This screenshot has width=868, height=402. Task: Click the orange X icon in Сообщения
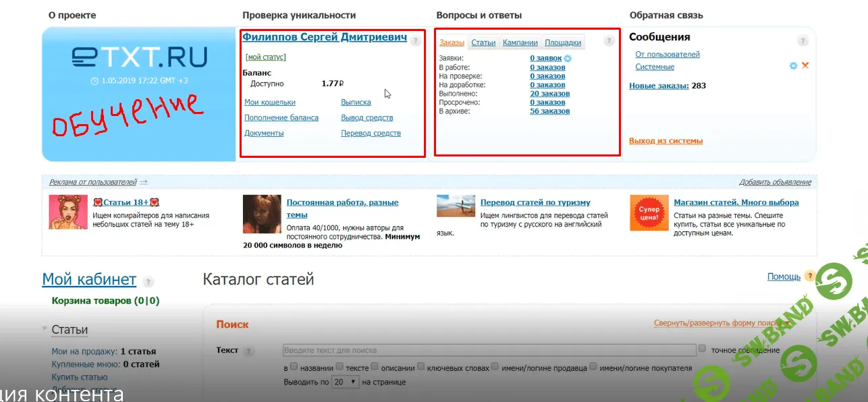[x=805, y=65]
